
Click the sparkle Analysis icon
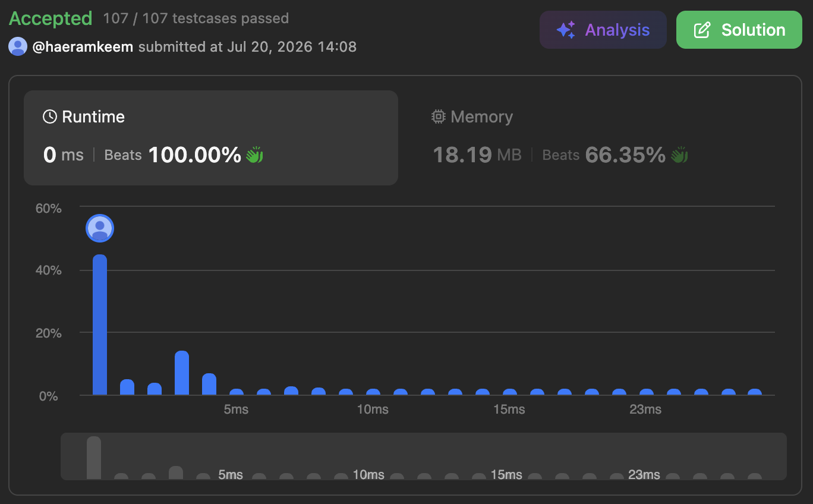tap(566, 30)
